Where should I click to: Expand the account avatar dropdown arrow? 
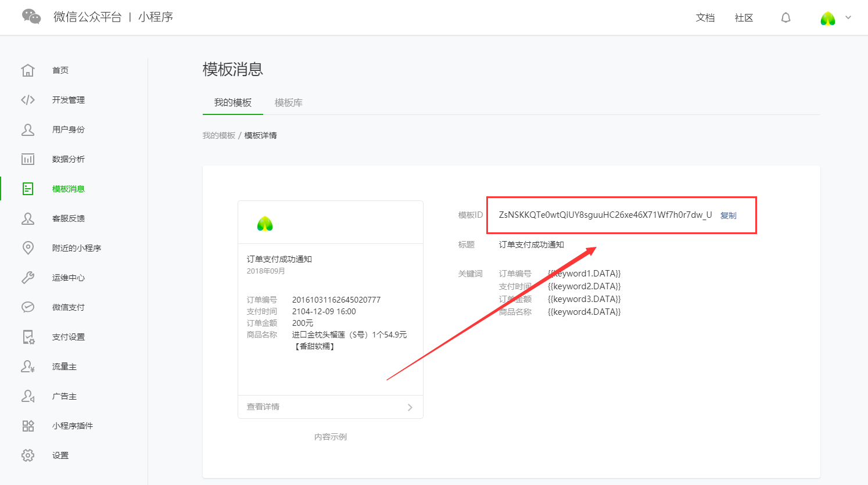click(x=848, y=17)
